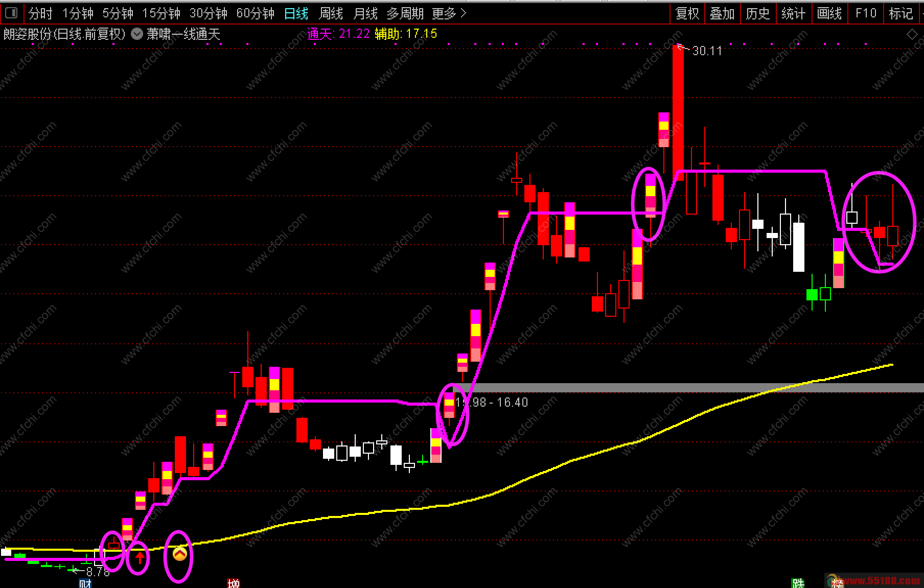The height and width of the screenshot is (588, 924).
Task: Open the F10 company info button
Action: tap(866, 13)
